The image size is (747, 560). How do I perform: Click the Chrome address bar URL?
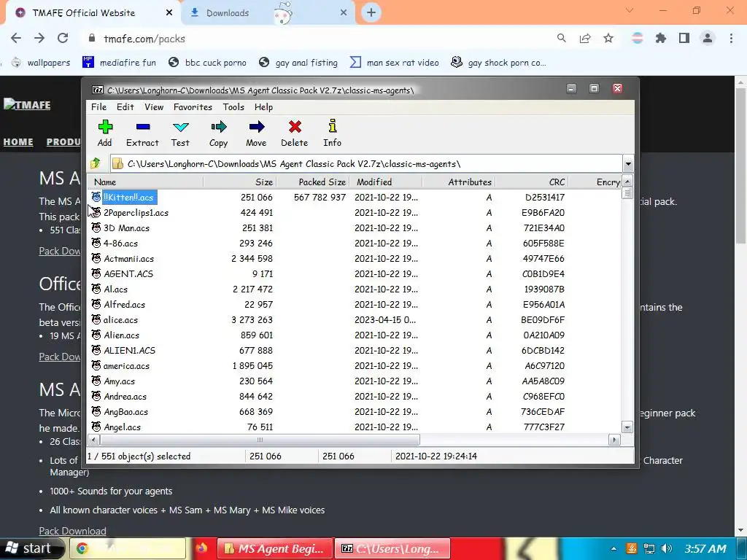click(x=144, y=39)
